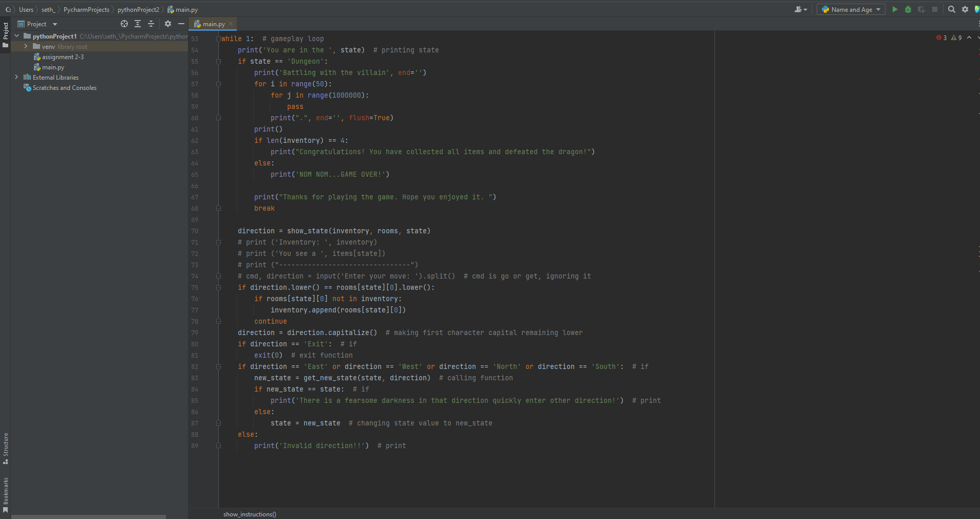Open IDE Settings via the gear icon
Viewport: 980px width, 519px height.
coord(965,9)
